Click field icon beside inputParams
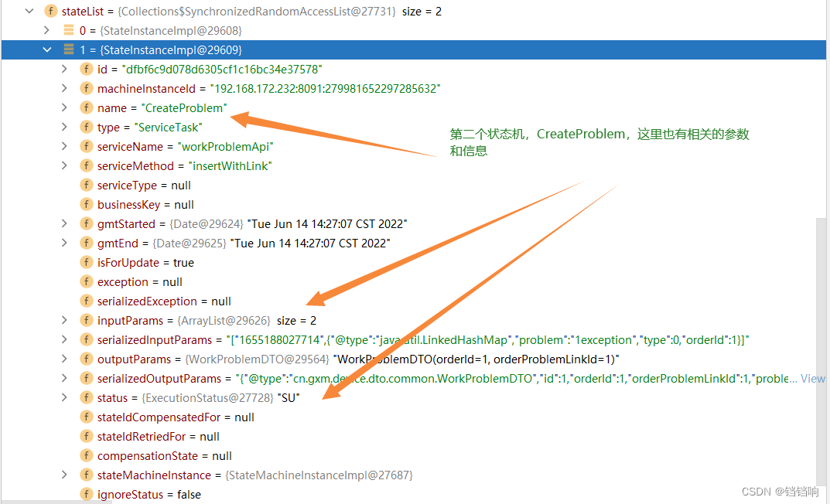 pyautogui.click(x=87, y=320)
